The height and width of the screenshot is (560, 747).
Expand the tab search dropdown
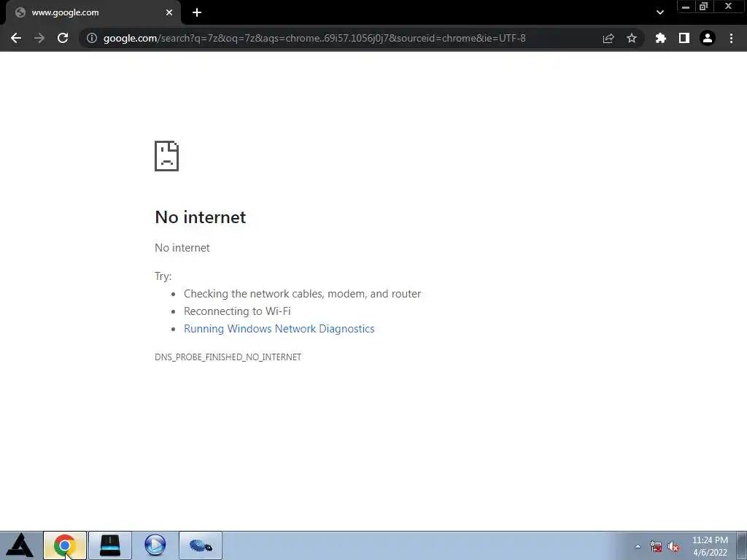[x=659, y=13]
